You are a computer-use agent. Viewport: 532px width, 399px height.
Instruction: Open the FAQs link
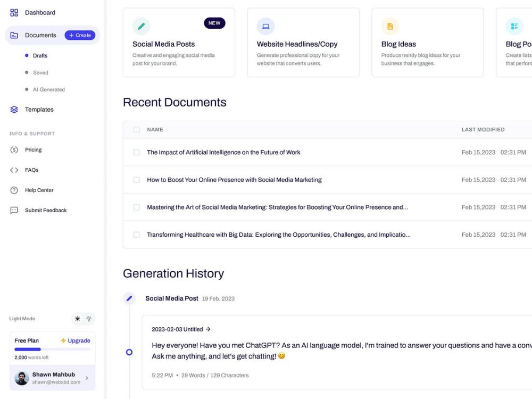tap(31, 170)
